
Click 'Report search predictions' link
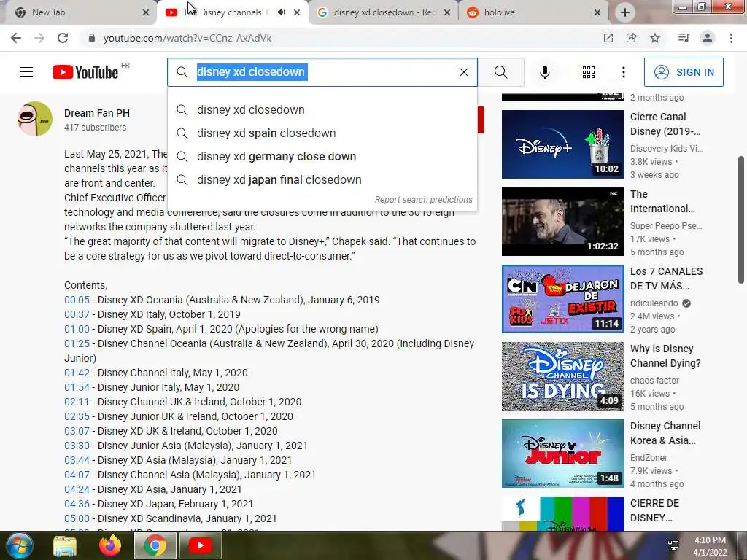[423, 200]
